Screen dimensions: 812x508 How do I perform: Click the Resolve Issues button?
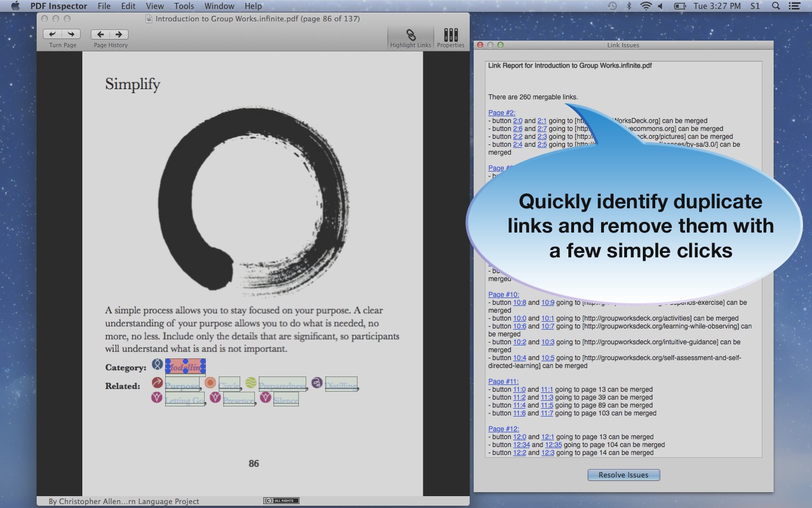click(x=623, y=475)
